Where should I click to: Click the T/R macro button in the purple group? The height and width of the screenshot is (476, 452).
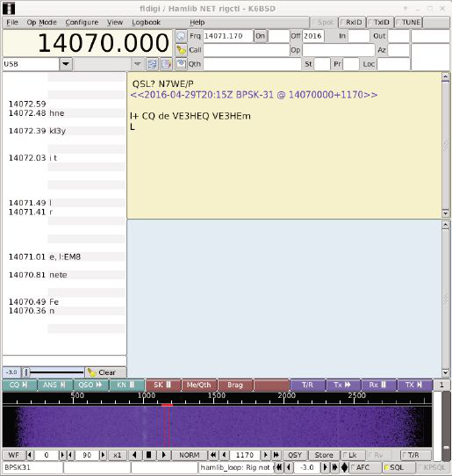click(307, 385)
